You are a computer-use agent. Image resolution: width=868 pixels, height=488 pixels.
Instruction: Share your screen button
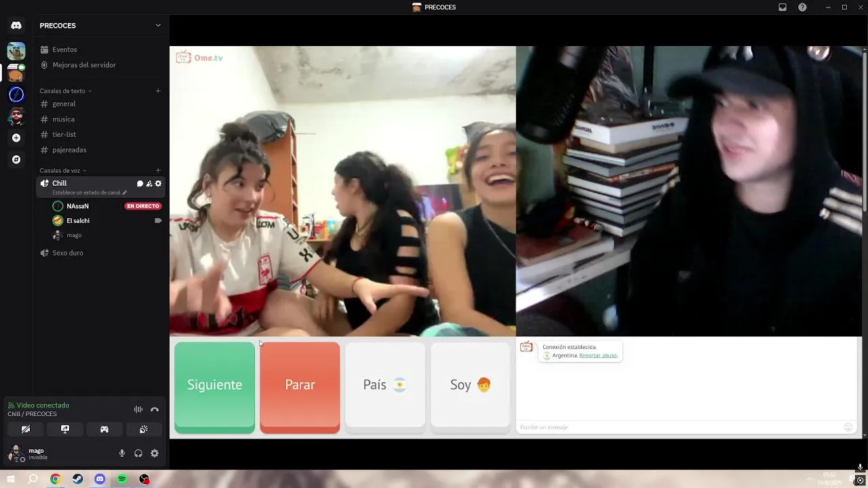click(65, 429)
